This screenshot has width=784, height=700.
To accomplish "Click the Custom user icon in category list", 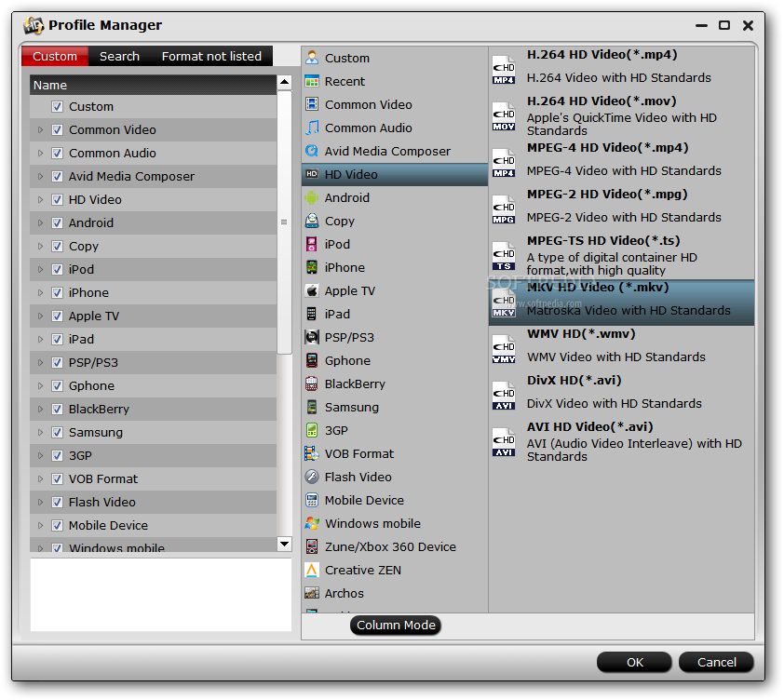I will [x=312, y=58].
